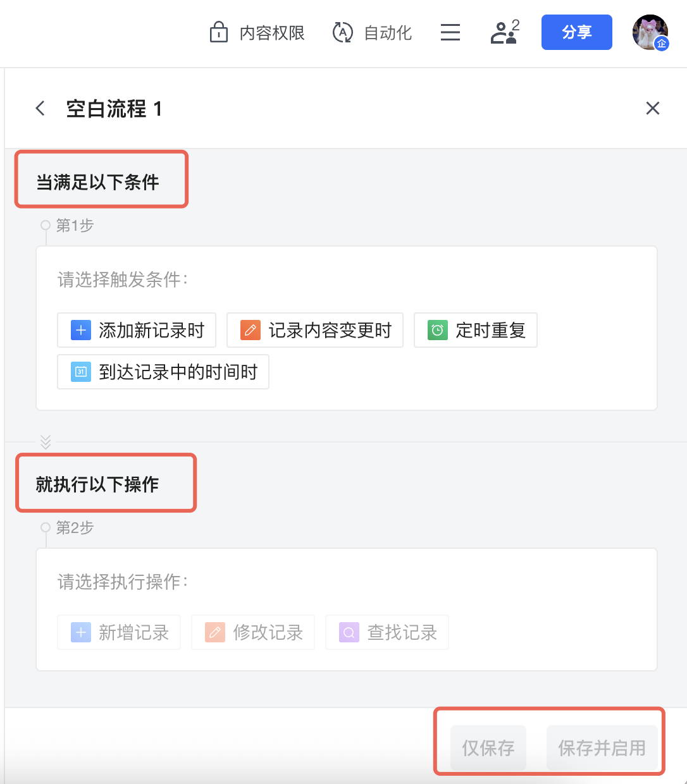Click the hamburger menu icon

coord(450,32)
